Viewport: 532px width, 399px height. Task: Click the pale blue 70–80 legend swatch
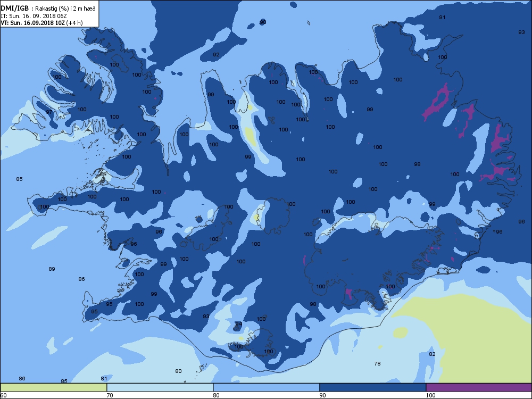point(160,387)
